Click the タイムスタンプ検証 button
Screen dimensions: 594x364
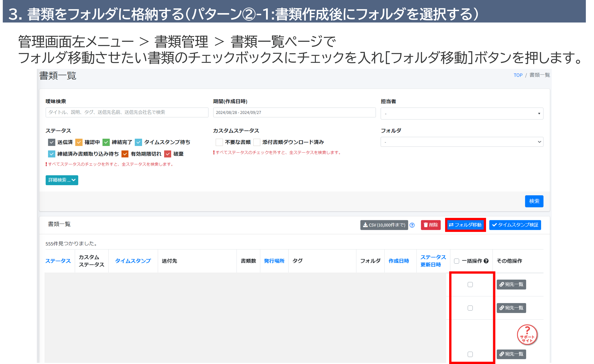[515, 225]
